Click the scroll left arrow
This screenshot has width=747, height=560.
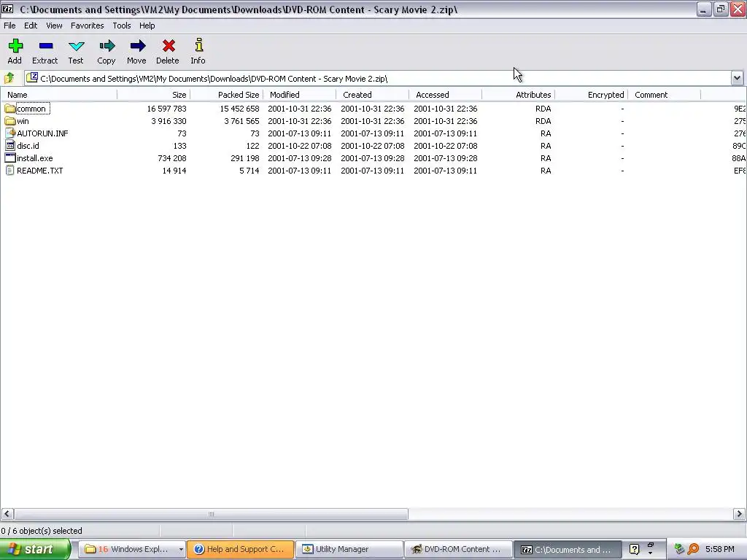[x=7, y=514]
